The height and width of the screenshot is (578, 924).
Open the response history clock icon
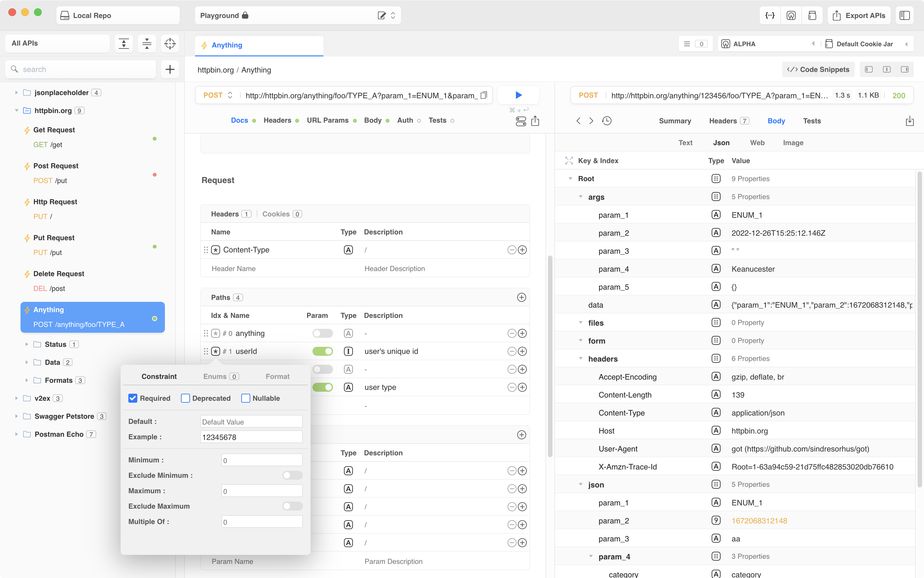[607, 121]
